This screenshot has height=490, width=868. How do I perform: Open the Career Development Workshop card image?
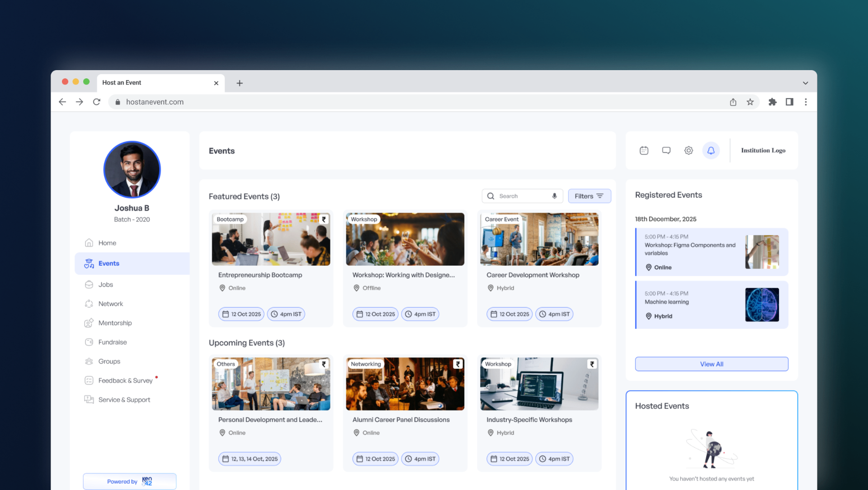[539, 239]
